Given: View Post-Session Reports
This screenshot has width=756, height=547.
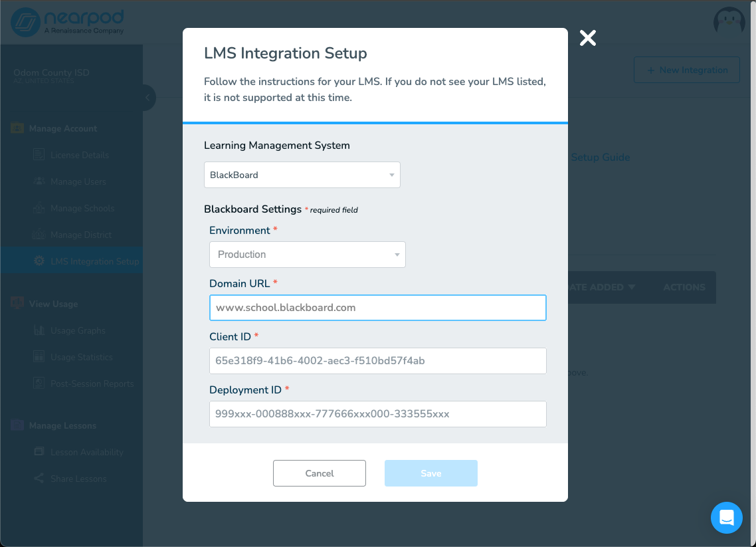Looking at the screenshot, I should (x=92, y=383).
